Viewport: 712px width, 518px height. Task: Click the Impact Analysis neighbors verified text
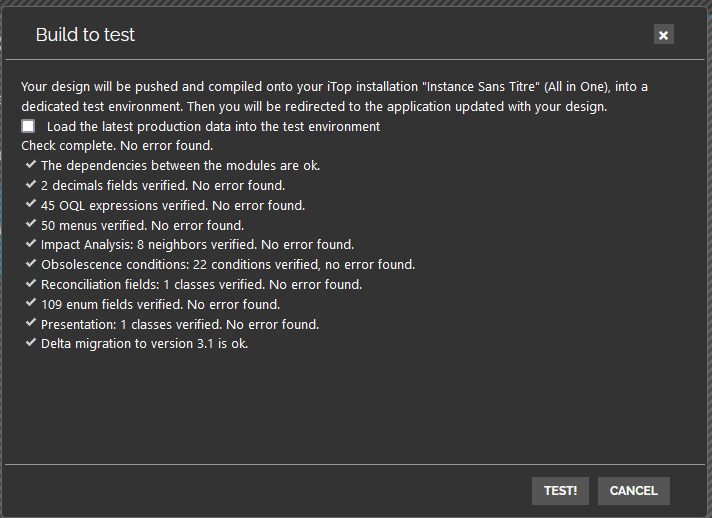[197, 245]
